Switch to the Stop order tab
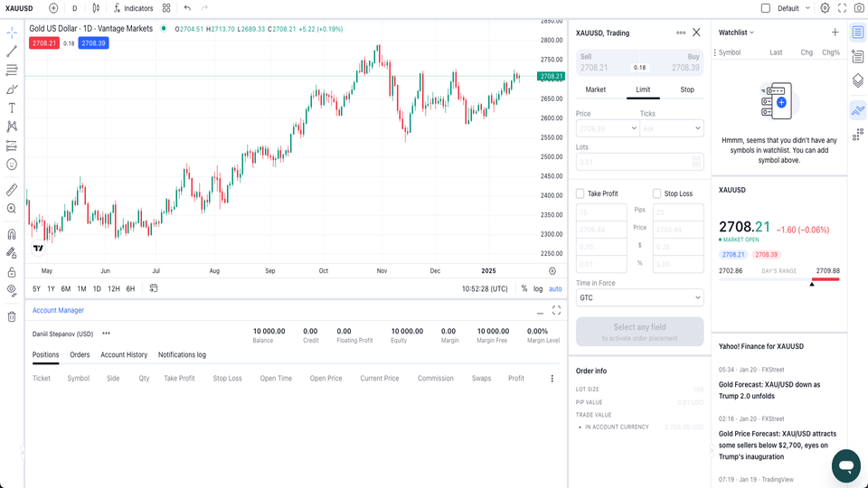The height and width of the screenshot is (488, 868). tap(687, 89)
